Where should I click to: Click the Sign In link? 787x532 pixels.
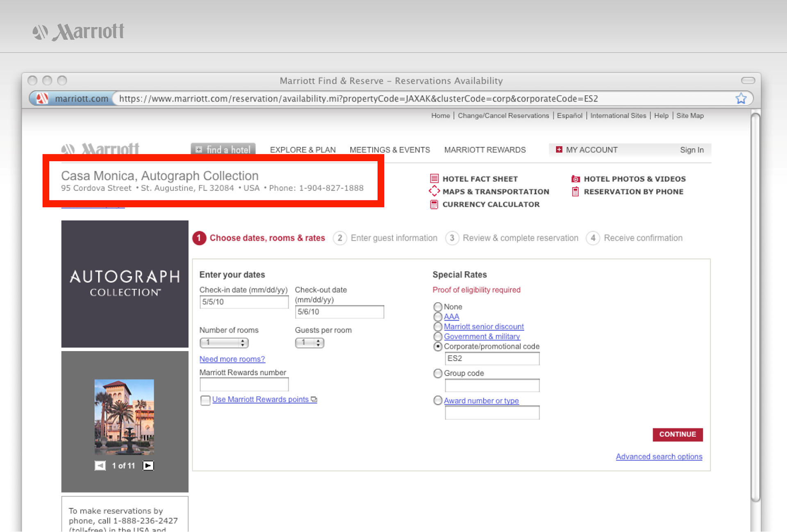point(691,150)
